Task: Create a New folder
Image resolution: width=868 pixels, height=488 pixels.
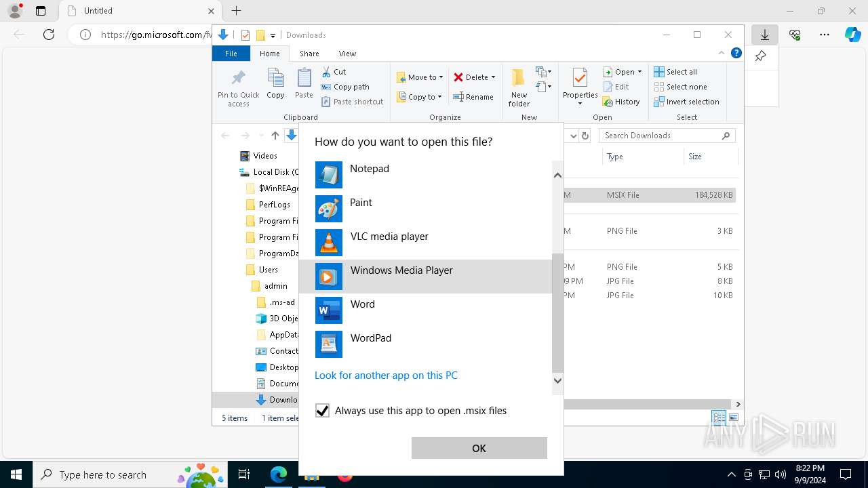Action: pos(519,87)
